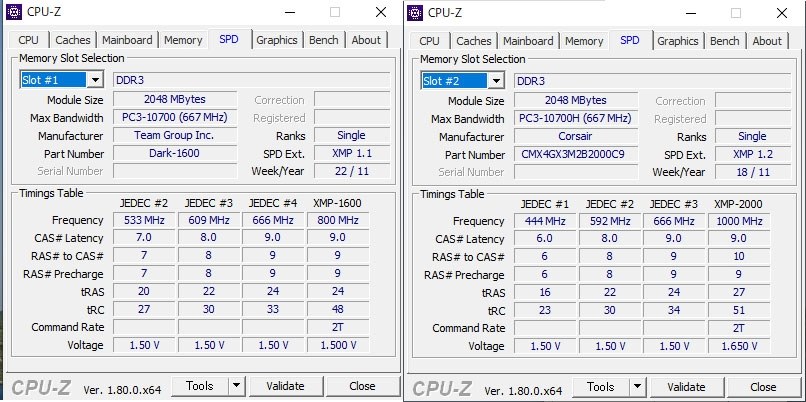Switch to Memory tab in right window
Image resolution: width=806 pixels, height=402 pixels.
tap(584, 41)
